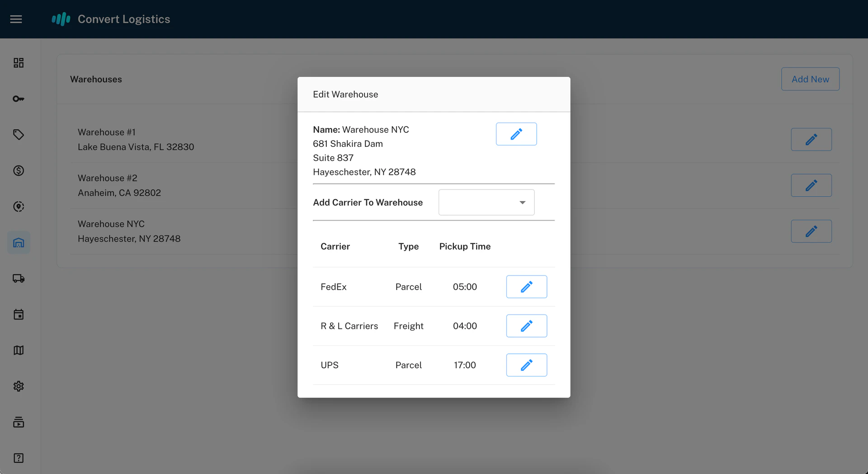Open the hamburger menu in the top bar

pyautogui.click(x=16, y=19)
